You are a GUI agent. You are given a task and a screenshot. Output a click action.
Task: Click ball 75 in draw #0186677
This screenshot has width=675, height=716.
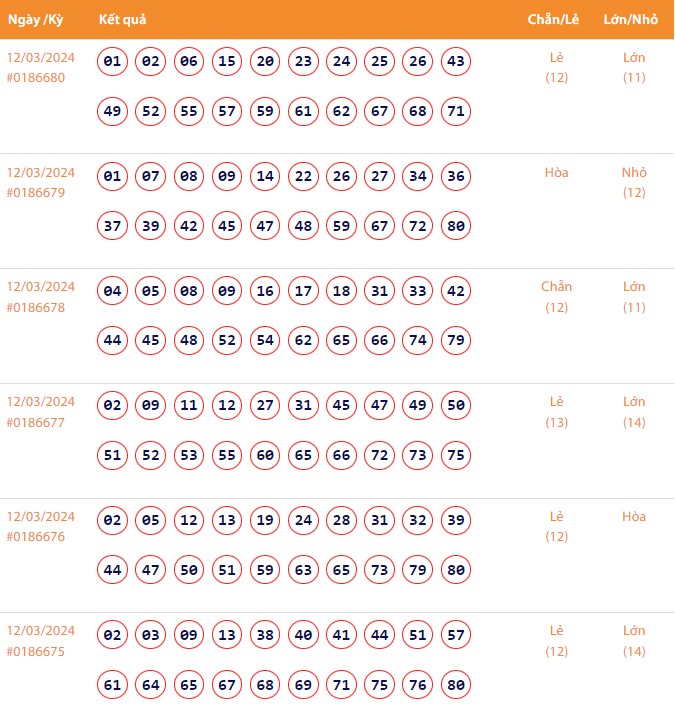pyautogui.click(x=456, y=456)
